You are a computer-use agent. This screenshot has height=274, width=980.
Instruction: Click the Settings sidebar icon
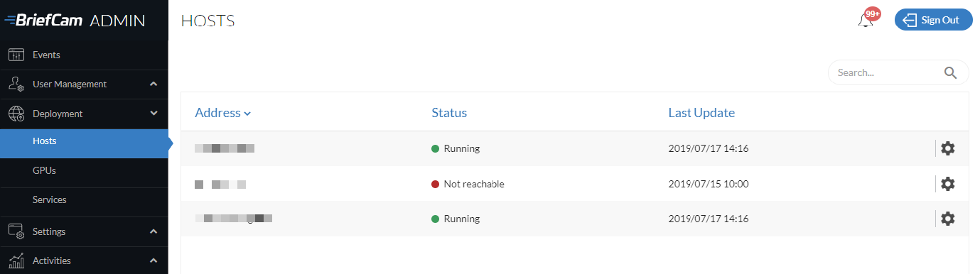click(16, 231)
